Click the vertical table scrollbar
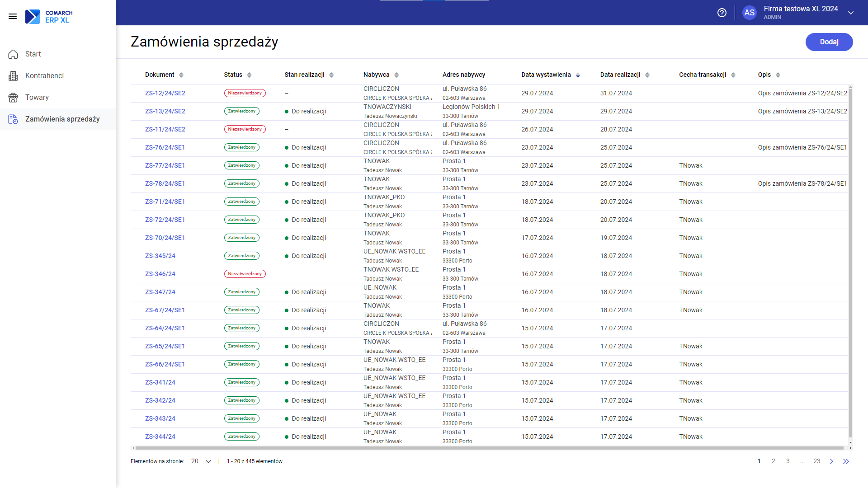868x488 pixels. coord(850,263)
